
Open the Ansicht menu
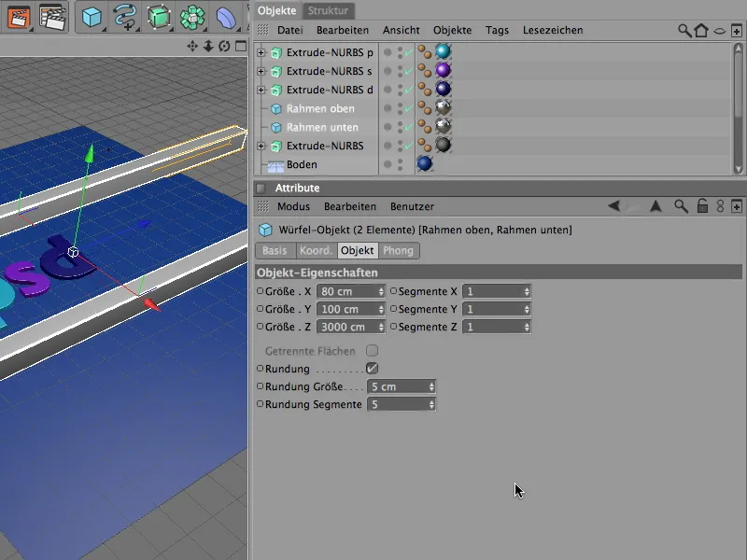pos(401,31)
